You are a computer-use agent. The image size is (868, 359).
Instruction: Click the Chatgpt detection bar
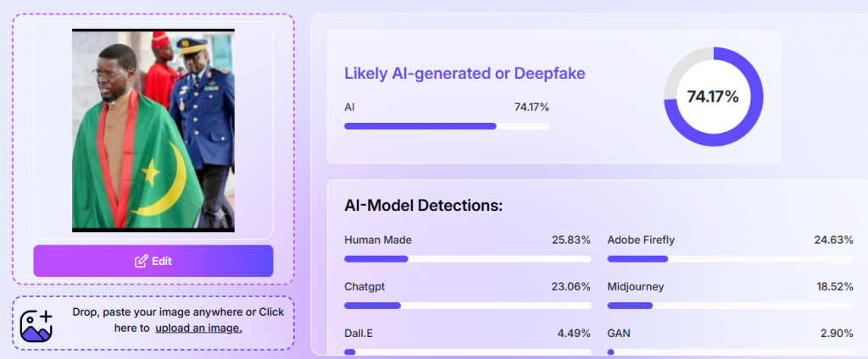click(467, 305)
